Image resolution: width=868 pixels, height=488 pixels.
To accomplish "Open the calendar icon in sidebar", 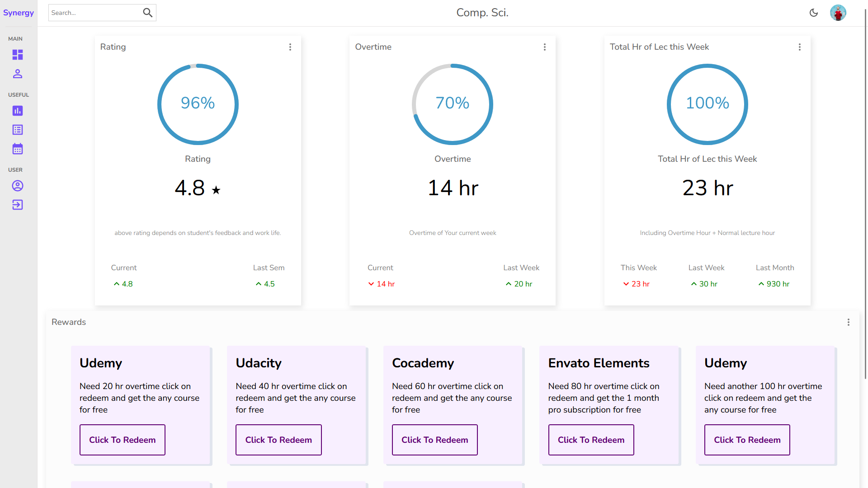I will (18, 149).
